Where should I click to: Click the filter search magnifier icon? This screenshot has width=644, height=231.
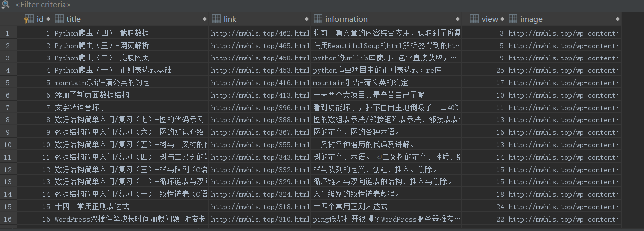pyautogui.click(x=5, y=5)
